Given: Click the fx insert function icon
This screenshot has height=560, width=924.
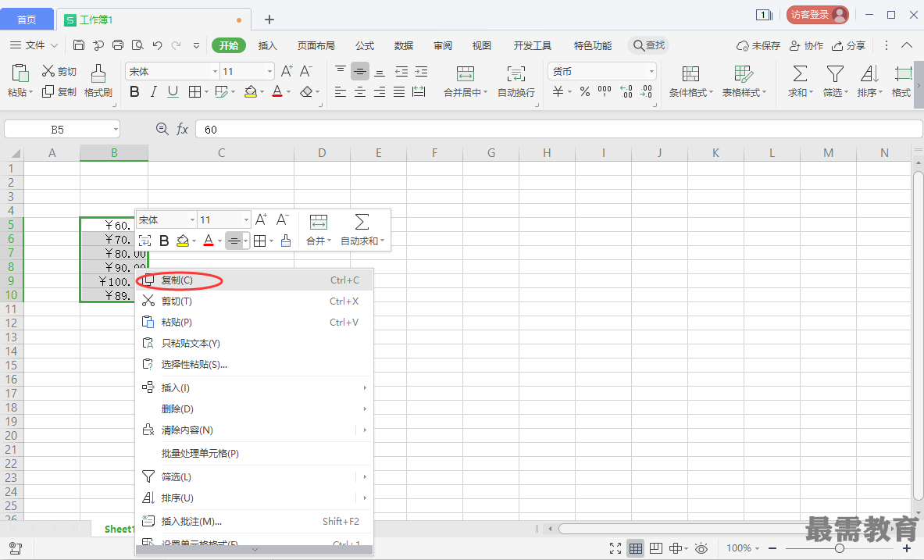Looking at the screenshot, I should [183, 129].
